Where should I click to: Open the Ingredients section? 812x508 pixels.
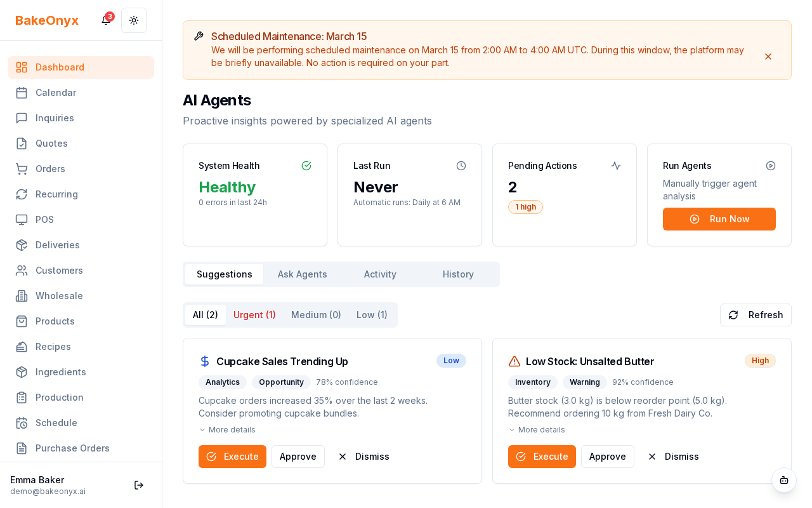tap(60, 372)
